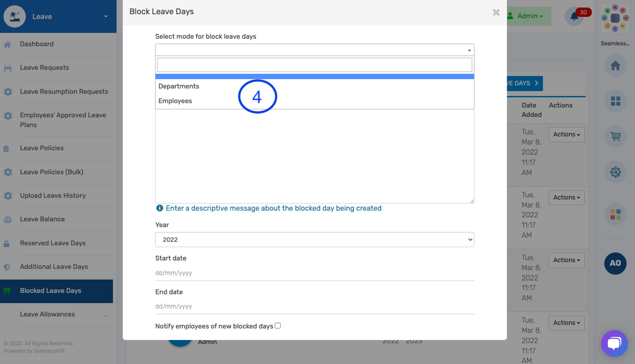
Task: Enable notify employees of new blocked days
Action: click(x=278, y=326)
